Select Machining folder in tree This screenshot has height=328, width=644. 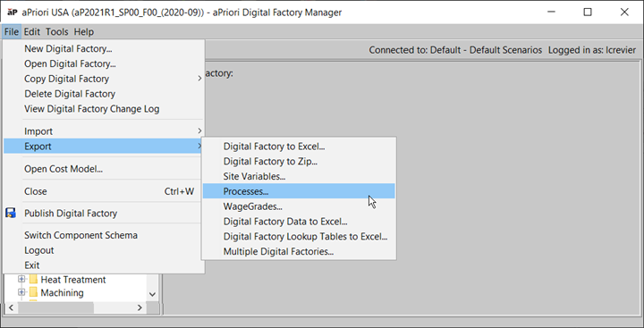(x=62, y=292)
